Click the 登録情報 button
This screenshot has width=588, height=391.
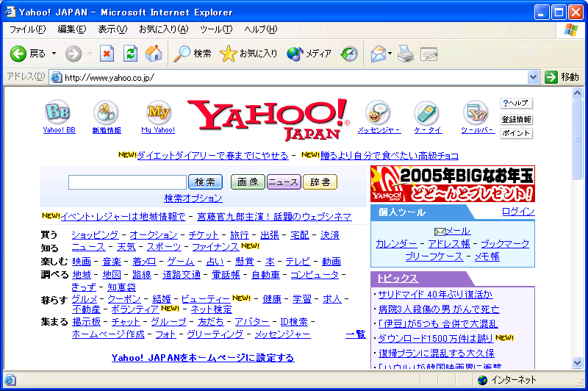click(516, 120)
